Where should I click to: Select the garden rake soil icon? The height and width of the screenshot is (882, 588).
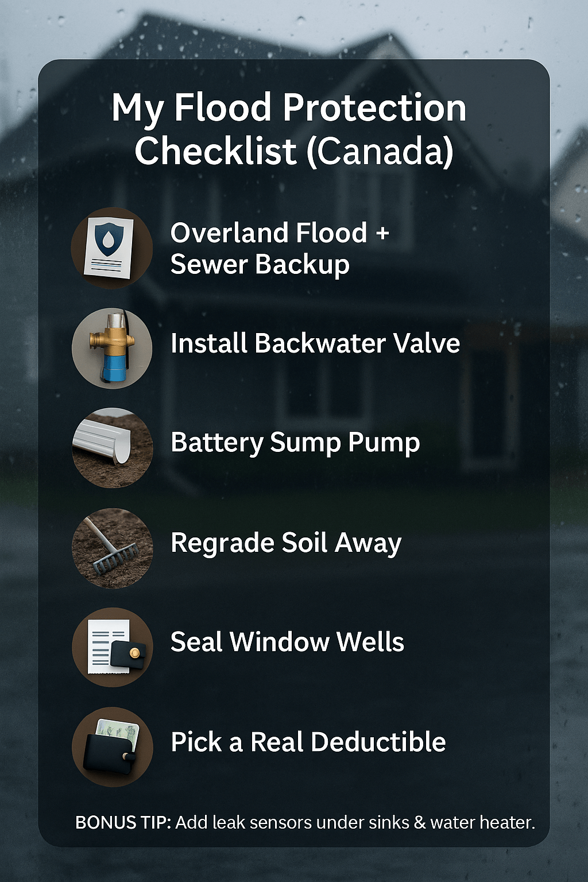point(112,548)
